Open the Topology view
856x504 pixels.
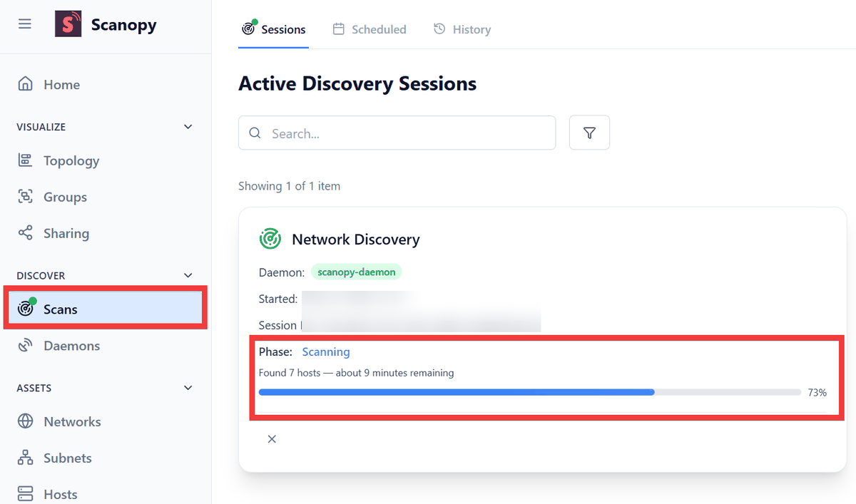[x=71, y=161]
